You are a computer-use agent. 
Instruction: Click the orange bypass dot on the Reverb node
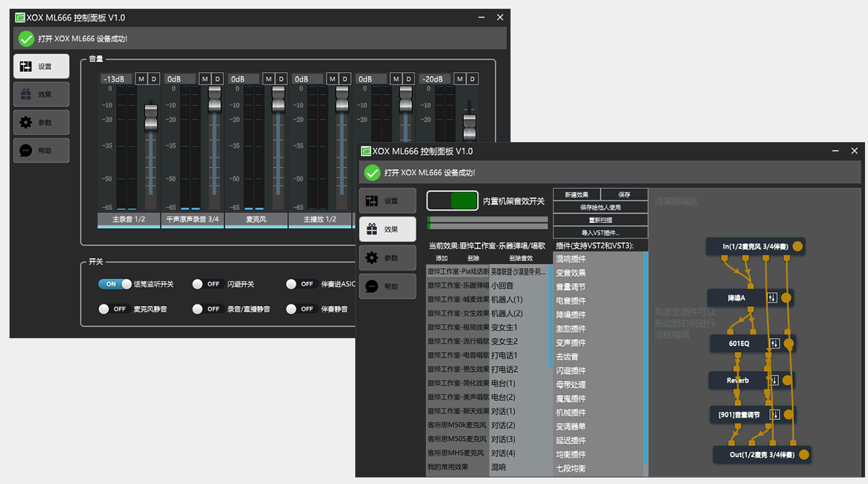(x=788, y=380)
